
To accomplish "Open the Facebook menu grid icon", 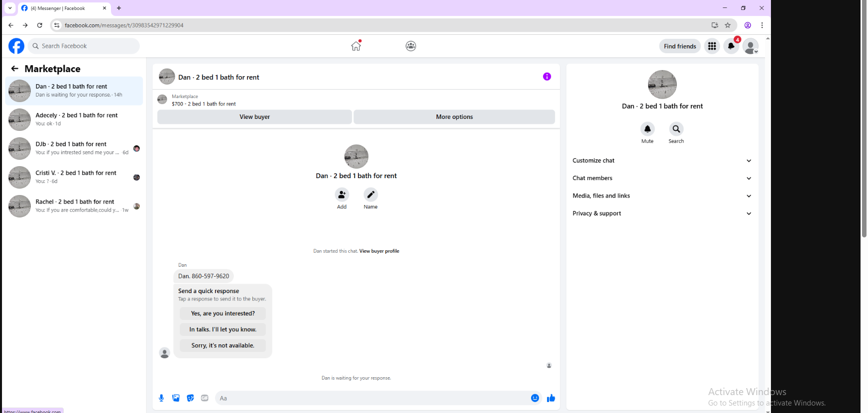I will [712, 46].
